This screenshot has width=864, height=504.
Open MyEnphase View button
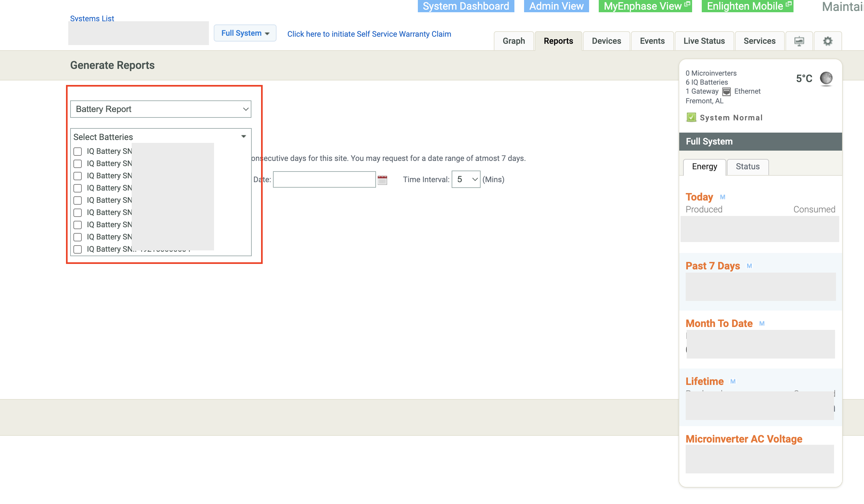[x=645, y=6]
